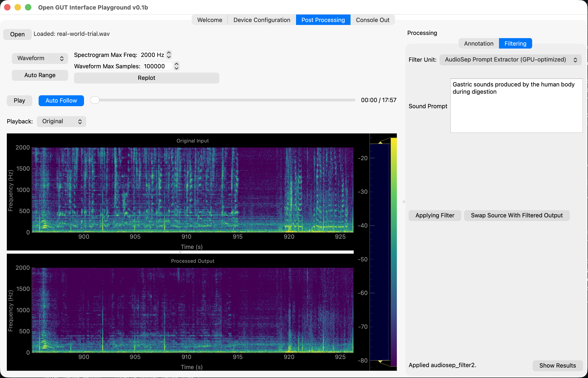This screenshot has height=378, width=588.
Task: Decrease Waveform Max Samples with down arrow
Action: pos(176,68)
